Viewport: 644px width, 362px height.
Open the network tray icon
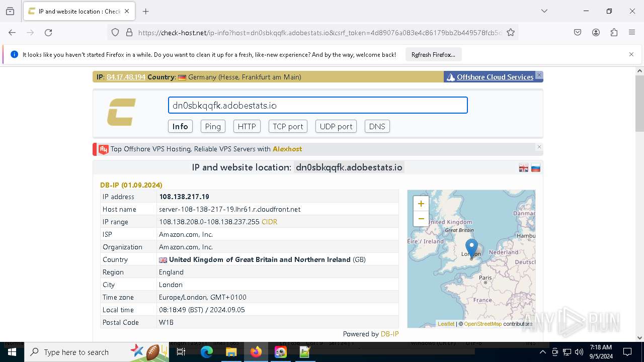567,352
